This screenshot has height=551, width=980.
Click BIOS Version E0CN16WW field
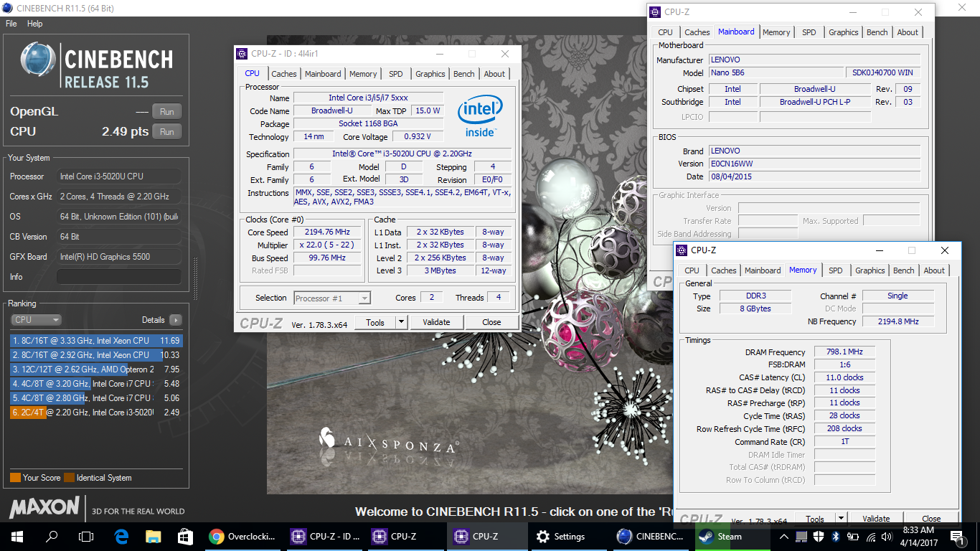tap(814, 164)
